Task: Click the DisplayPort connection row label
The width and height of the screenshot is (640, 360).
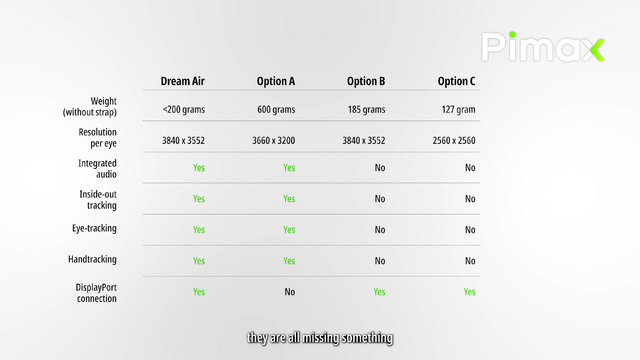Action: [x=96, y=293]
